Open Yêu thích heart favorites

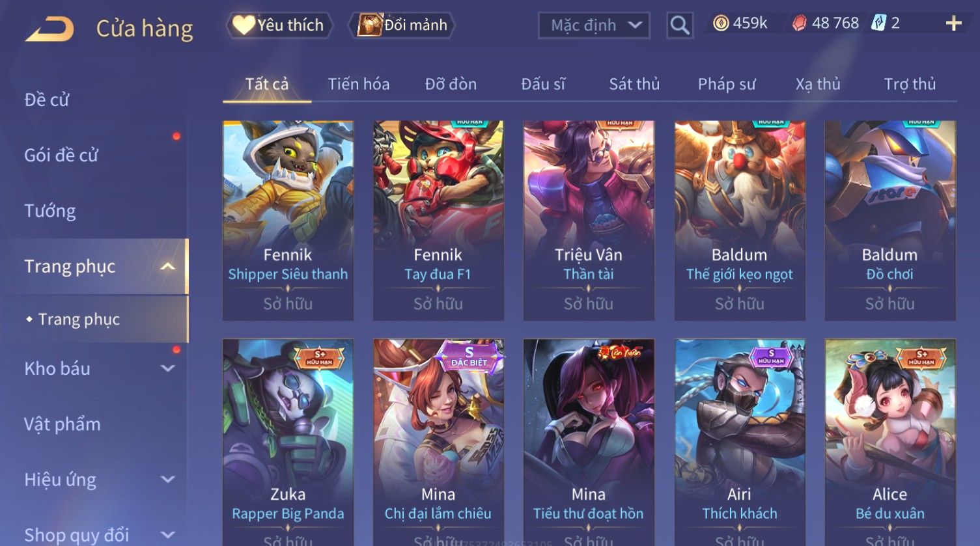coord(279,25)
